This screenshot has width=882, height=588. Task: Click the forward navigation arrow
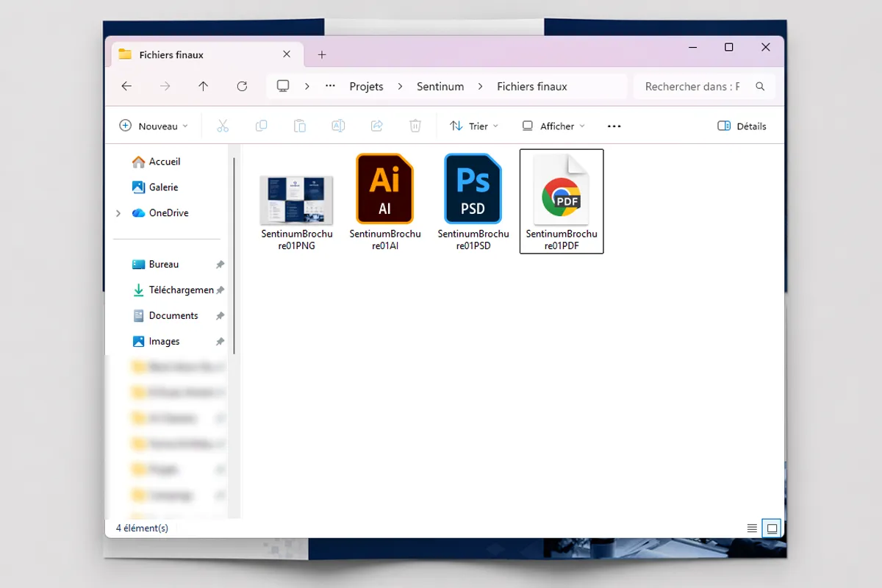coord(165,86)
